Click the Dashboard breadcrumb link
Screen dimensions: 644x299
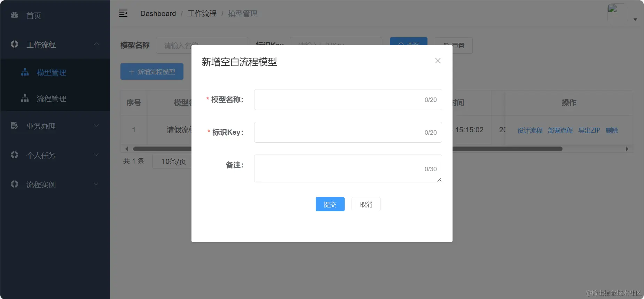(158, 14)
